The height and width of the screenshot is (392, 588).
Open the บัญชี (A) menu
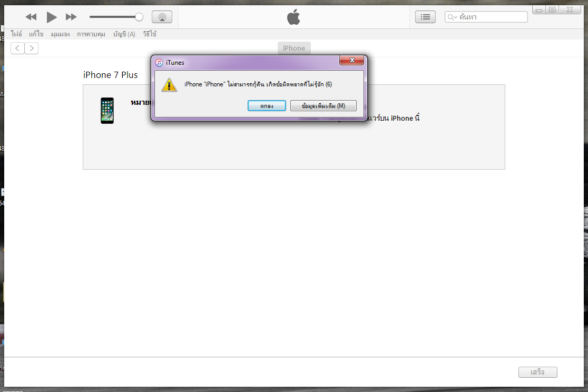pos(124,34)
